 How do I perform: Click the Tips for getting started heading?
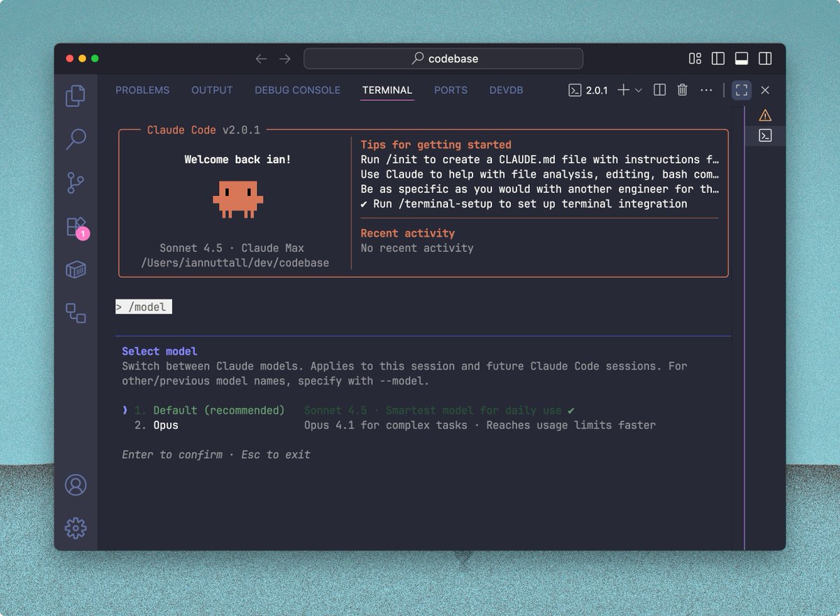pyautogui.click(x=436, y=145)
